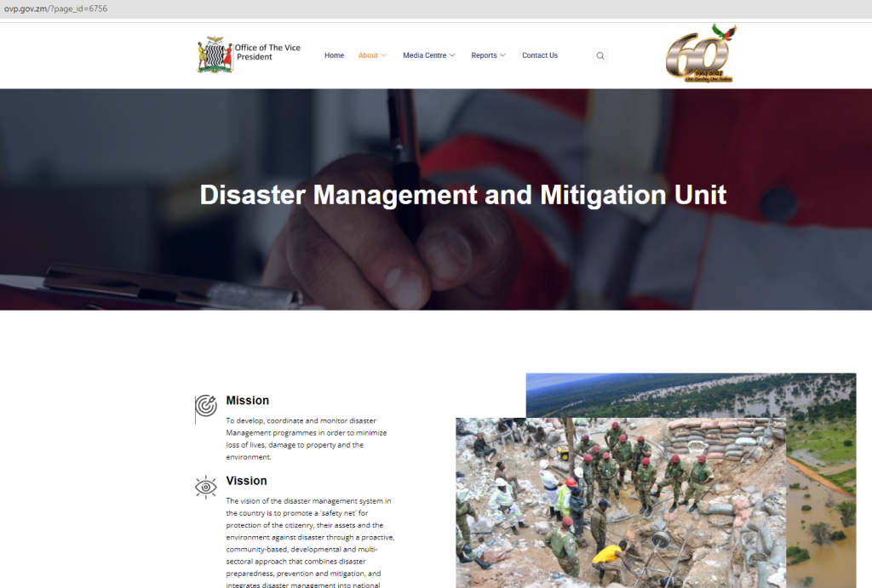Go to the Home menu item
Viewport: 872px width, 588px height.
click(x=334, y=55)
